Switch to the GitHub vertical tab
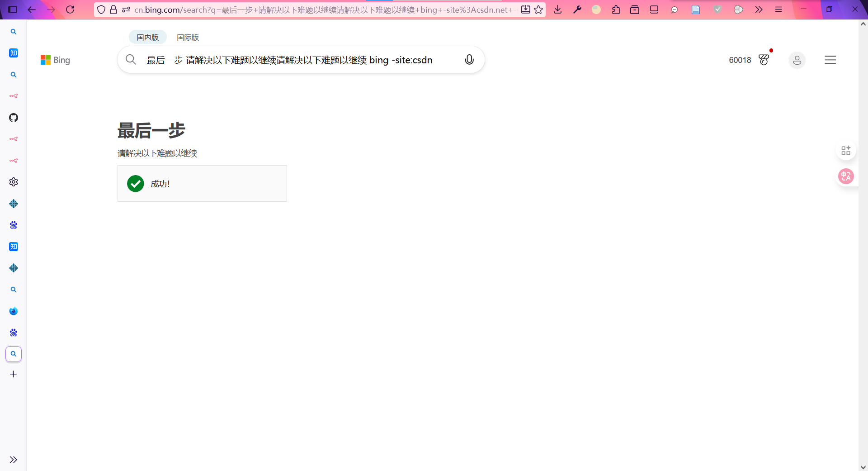Viewport: 868px width, 471px height. coord(14,118)
